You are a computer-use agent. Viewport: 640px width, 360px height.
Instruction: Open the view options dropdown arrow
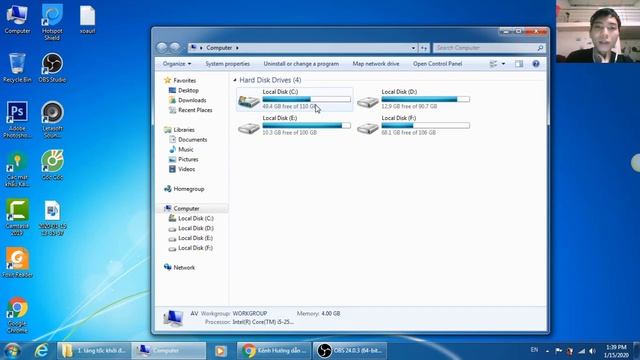click(503, 64)
